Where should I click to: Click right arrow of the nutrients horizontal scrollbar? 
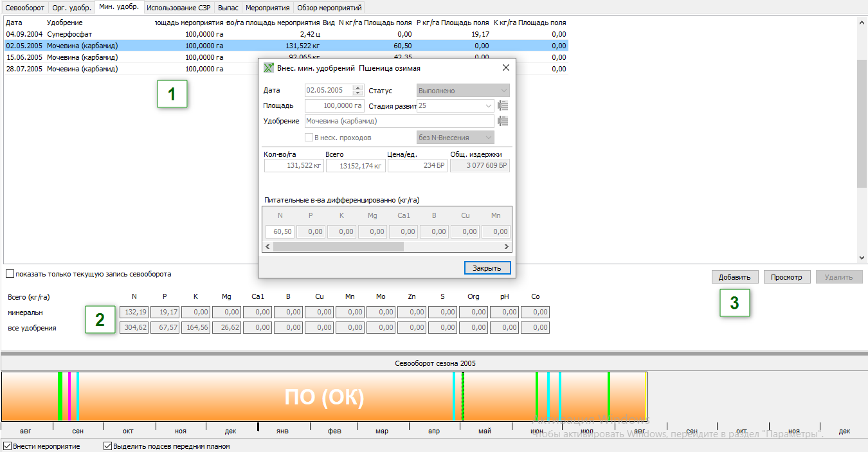tap(507, 247)
